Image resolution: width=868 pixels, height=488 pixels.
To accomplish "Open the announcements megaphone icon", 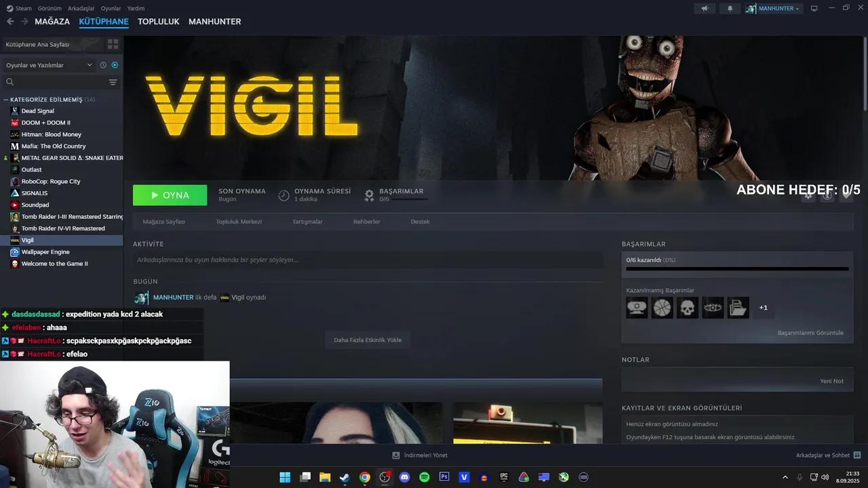I will click(x=705, y=8).
